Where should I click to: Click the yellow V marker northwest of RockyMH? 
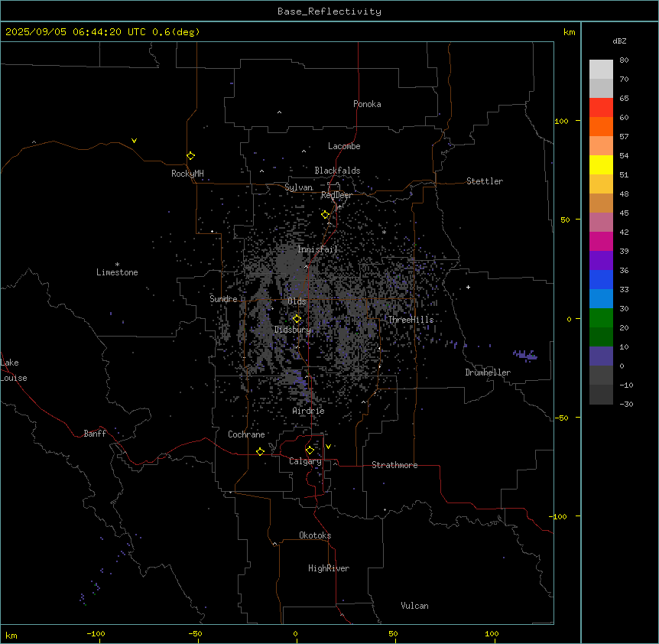pos(134,141)
